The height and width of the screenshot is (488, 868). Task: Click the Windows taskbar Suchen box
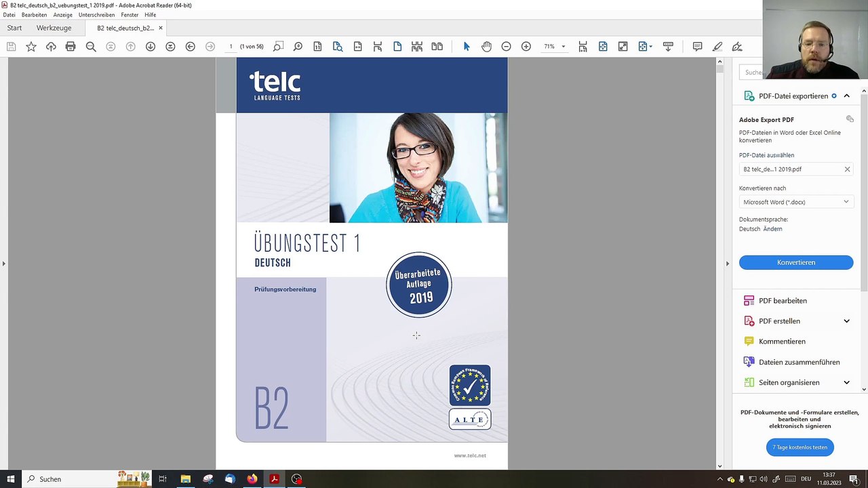pyautogui.click(x=87, y=479)
